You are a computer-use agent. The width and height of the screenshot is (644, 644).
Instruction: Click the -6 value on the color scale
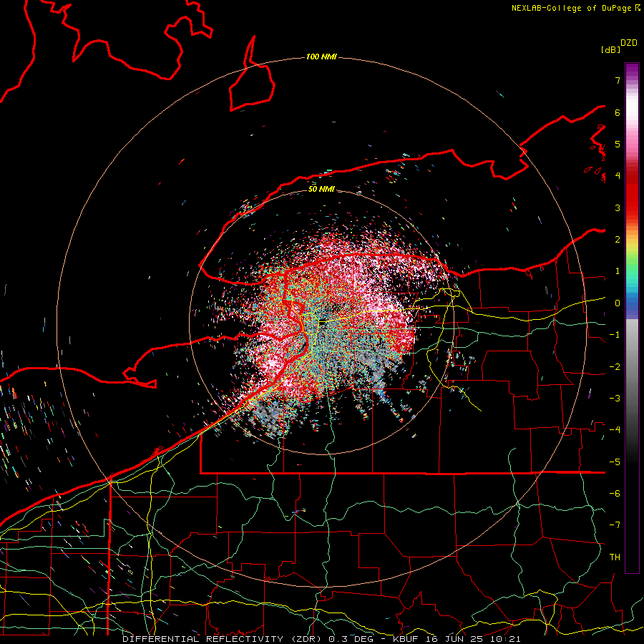click(x=615, y=494)
